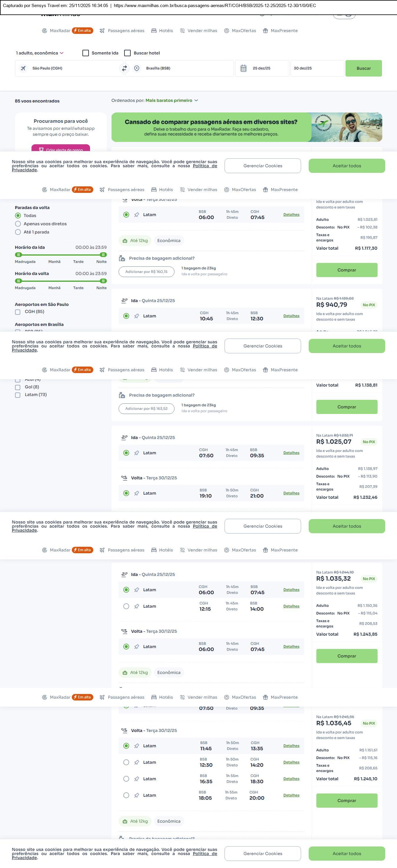397x868 pixels.
Task: Click the pin icon on Latam 16:35 flight
Action: pyautogui.click(x=137, y=779)
